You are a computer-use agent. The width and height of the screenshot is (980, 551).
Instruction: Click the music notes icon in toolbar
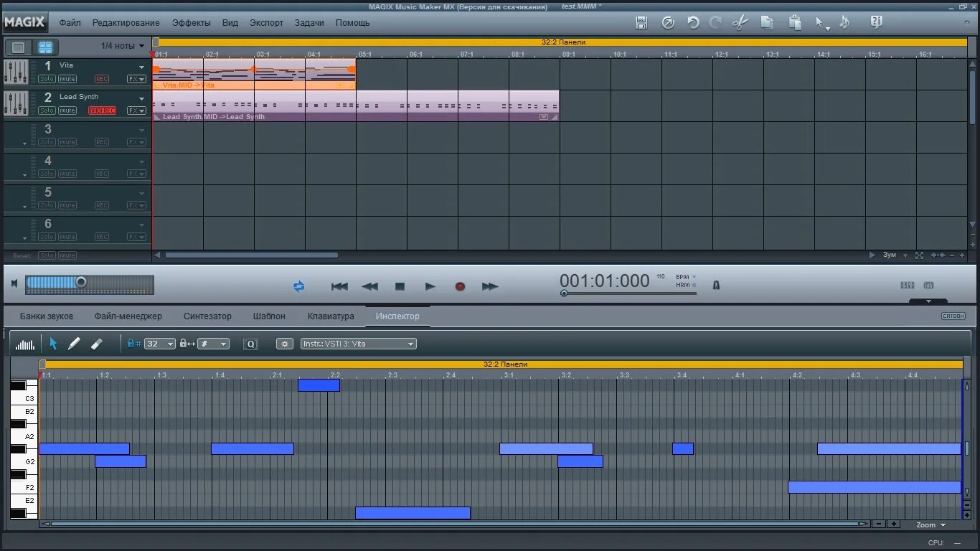[844, 23]
